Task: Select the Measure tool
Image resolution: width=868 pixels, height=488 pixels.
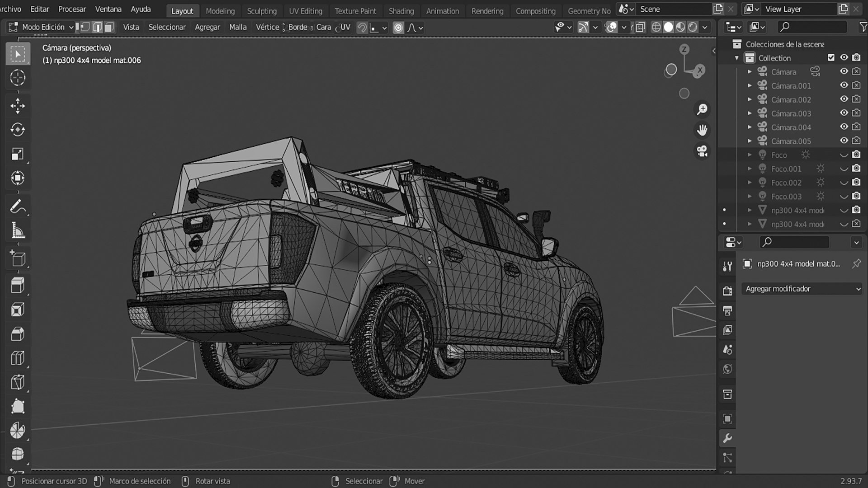Action: [x=18, y=230]
